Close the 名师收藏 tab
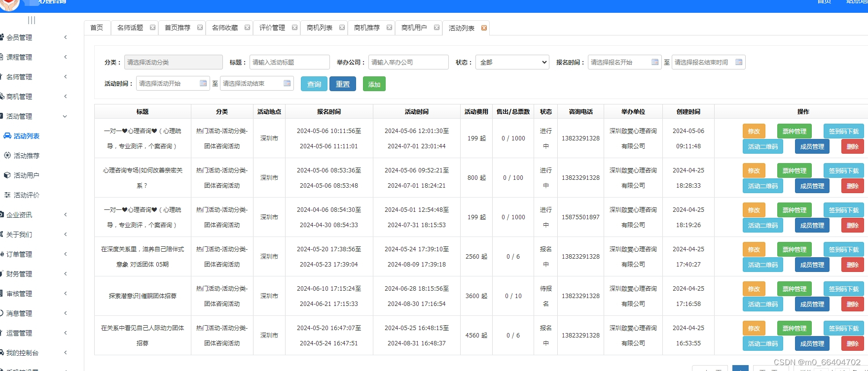 coord(247,28)
